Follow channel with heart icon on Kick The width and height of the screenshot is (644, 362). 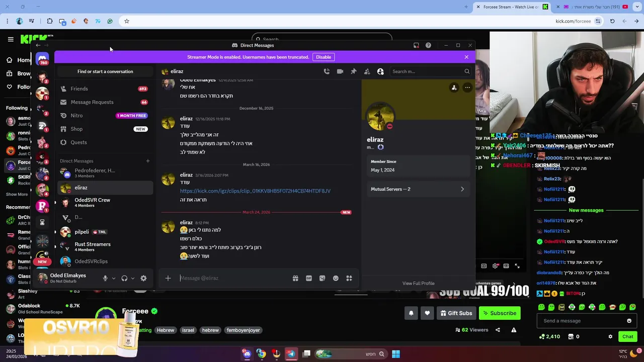click(x=427, y=313)
